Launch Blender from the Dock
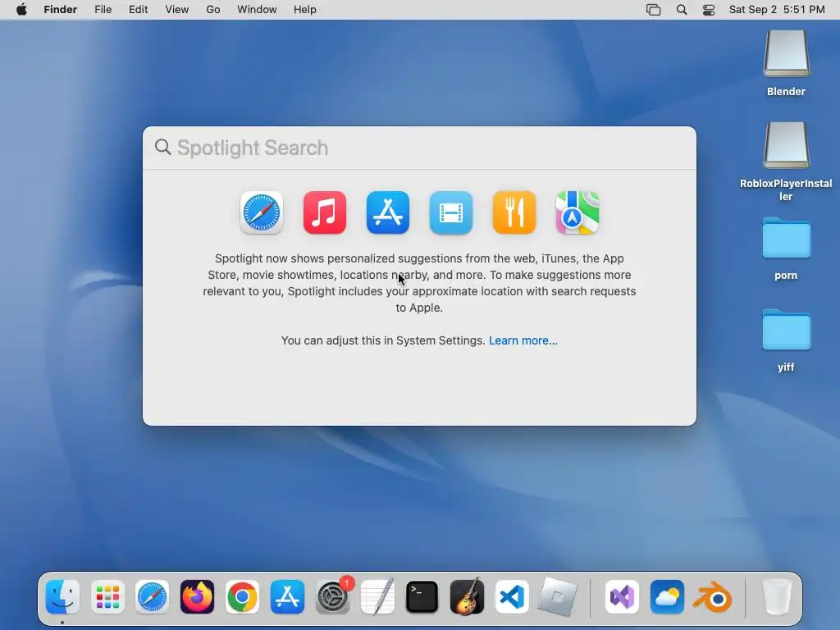 point(713,597)
